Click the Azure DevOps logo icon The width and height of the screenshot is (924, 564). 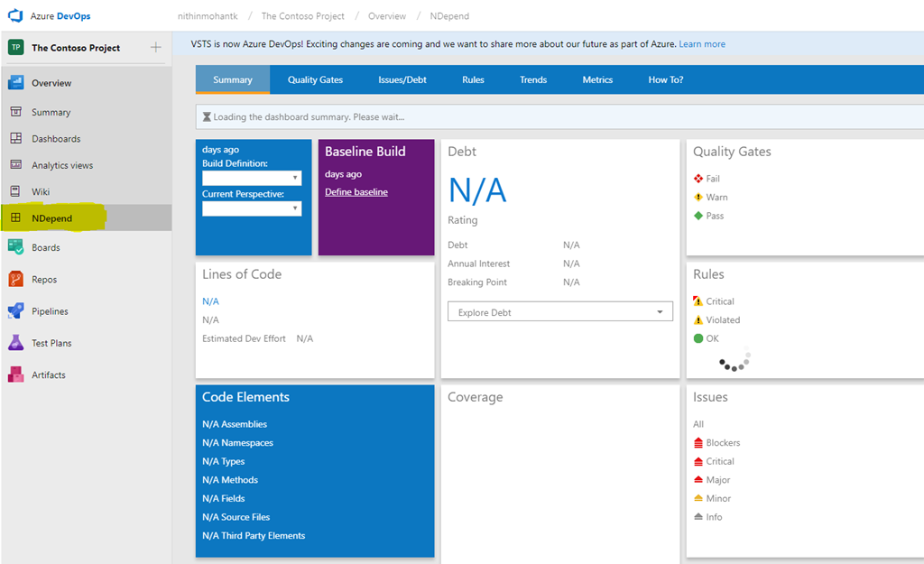coord(14,16)
